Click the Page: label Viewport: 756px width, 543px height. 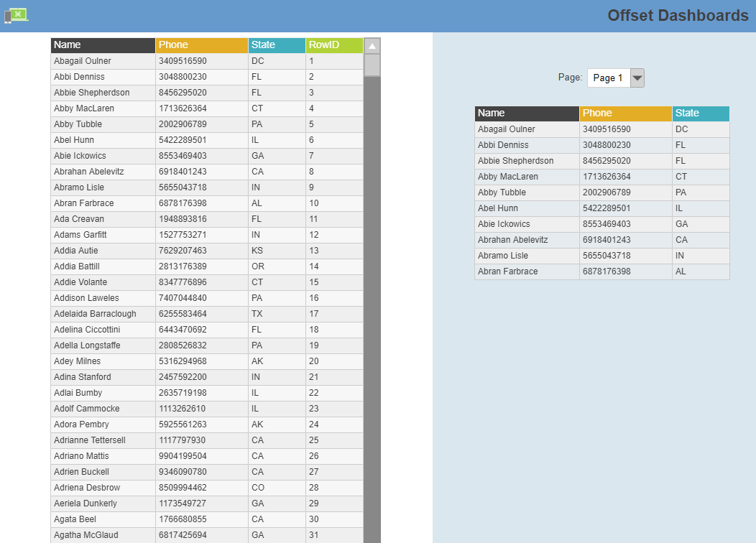point(570,77)
